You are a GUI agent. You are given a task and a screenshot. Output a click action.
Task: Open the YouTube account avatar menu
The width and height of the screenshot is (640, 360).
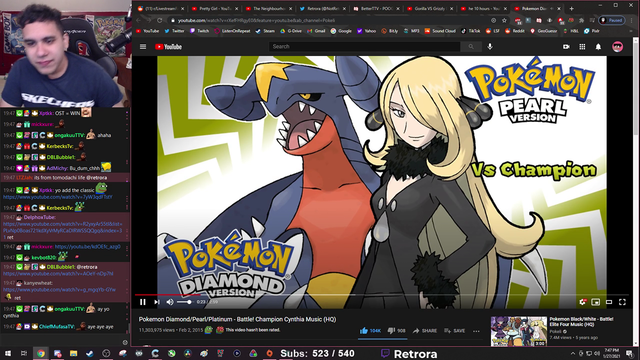pos(618,47)
